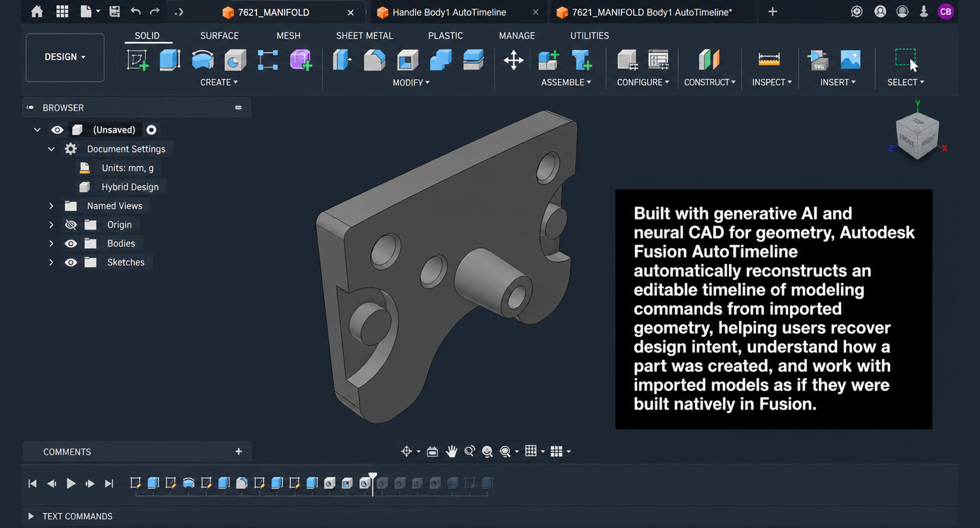Select the Press Pull tool
Screen dimensions: 980x528
(342, 60)
